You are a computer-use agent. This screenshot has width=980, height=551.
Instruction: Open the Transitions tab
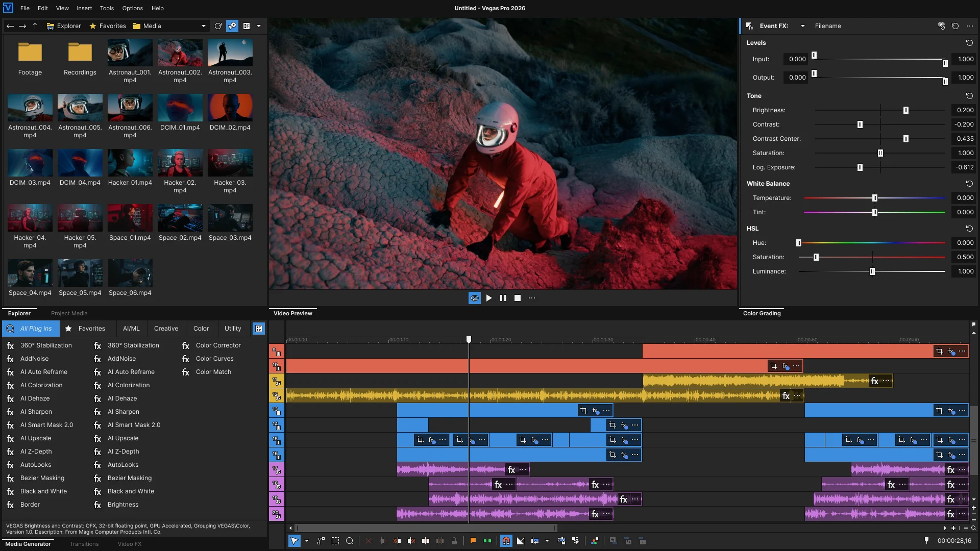[x=84, y=544]
